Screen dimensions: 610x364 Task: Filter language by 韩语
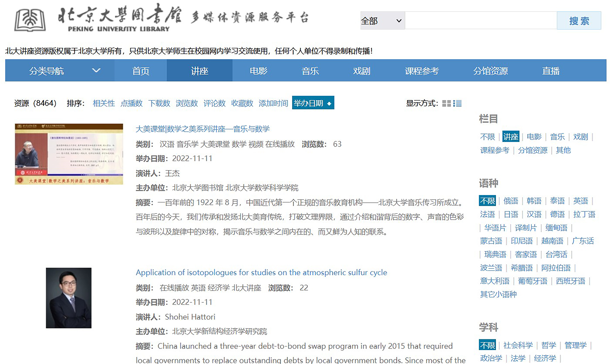click(x=534, y=201)
